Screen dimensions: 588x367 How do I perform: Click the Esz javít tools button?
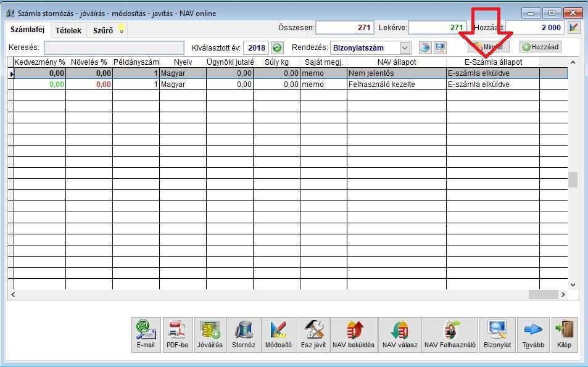pos(313,335)
